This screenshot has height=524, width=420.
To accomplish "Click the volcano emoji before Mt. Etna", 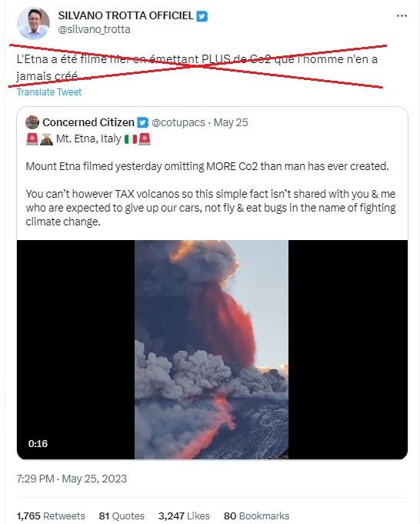I will pos(46,139).
